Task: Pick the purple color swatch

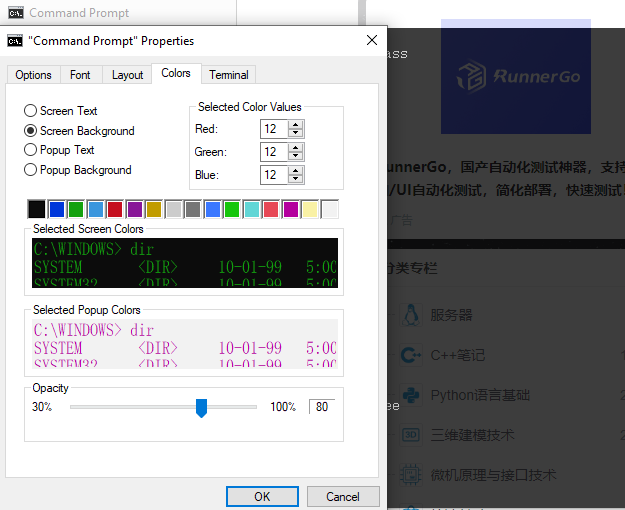Action: click(135, 209)
